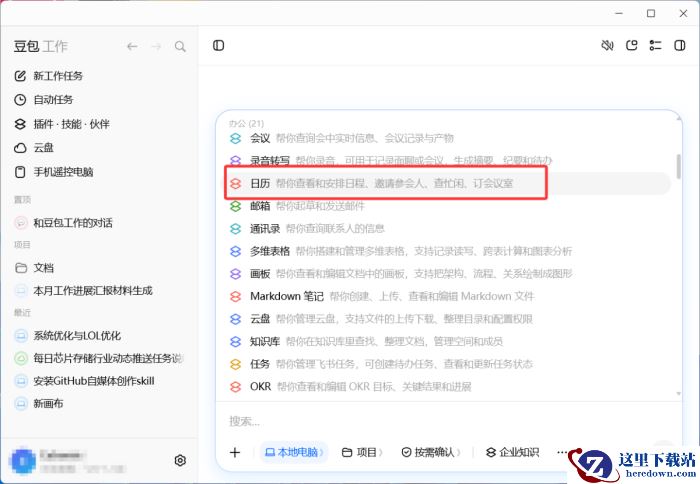700x484 pixels.
Task: Open 插件·技能·伙伴 in the sidebar
Action: pos(62,124)
